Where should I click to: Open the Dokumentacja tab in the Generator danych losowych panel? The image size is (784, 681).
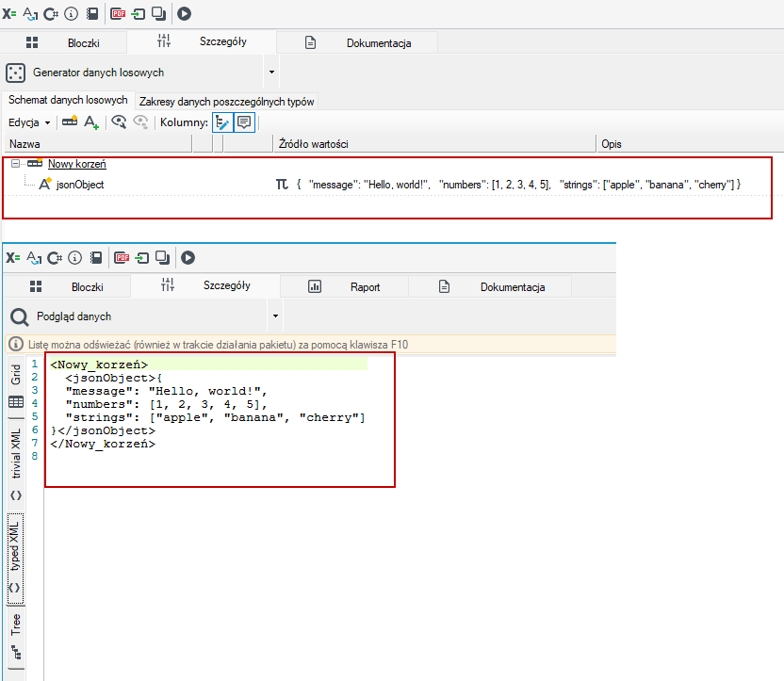click(357, 43)
